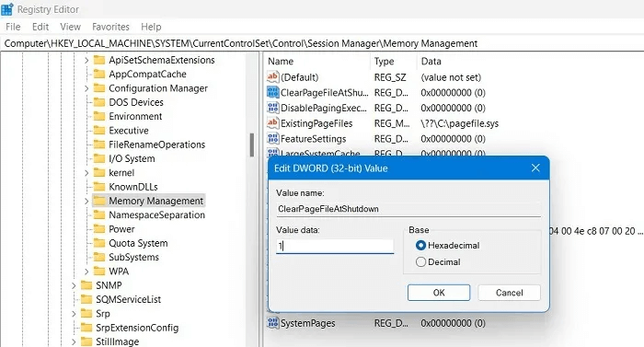Click the string icon beside (Default)
The width and height of the screenshot is (644, 347).
coord(272,77)
